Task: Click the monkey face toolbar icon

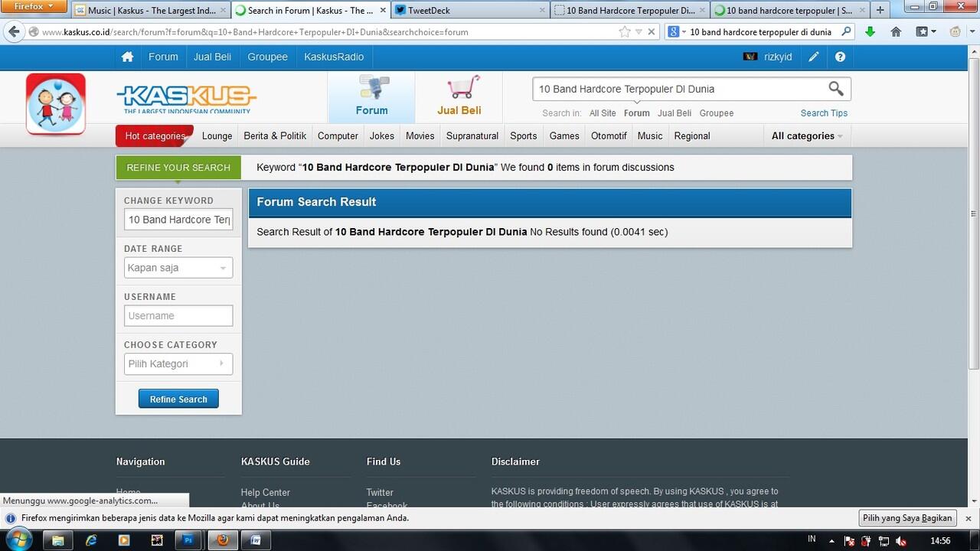Action: 955,31
